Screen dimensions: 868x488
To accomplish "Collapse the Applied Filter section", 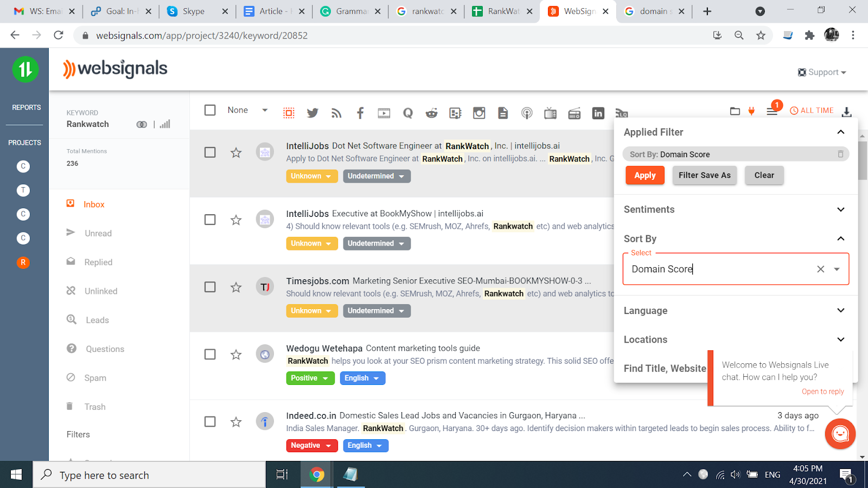I will (841, 132).
